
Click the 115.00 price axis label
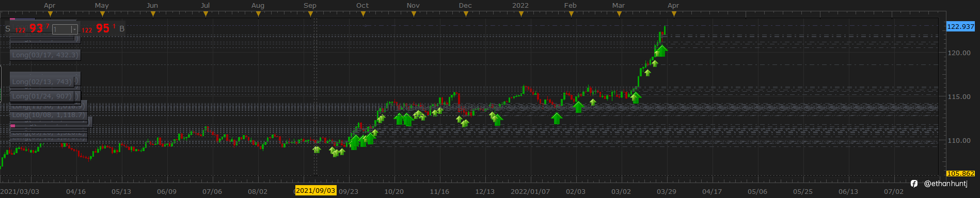959,96
